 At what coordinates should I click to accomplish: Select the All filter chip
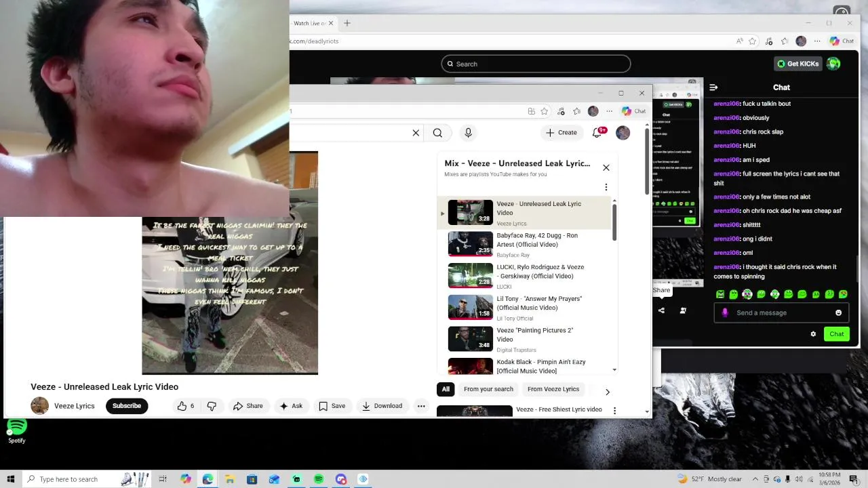tap(446, 389)
